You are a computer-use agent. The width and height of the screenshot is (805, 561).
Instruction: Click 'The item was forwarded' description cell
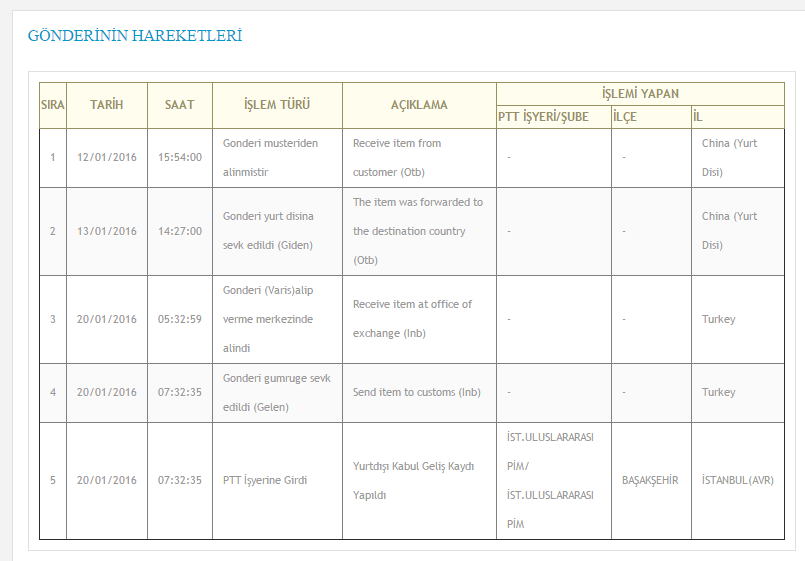(419, 231)
